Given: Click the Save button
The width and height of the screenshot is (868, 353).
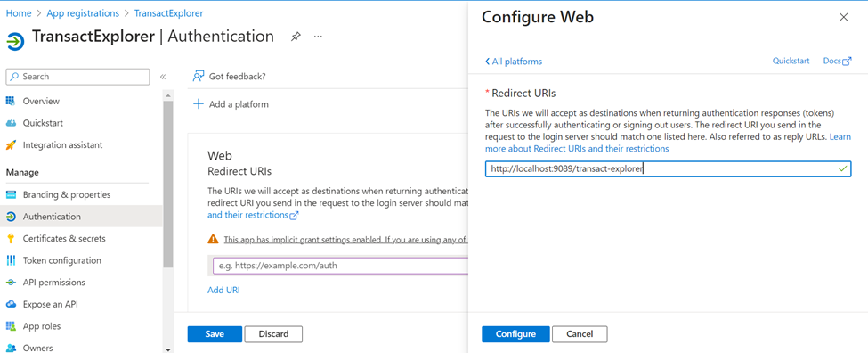Looking at the screenshot, I should coord(215,334).
